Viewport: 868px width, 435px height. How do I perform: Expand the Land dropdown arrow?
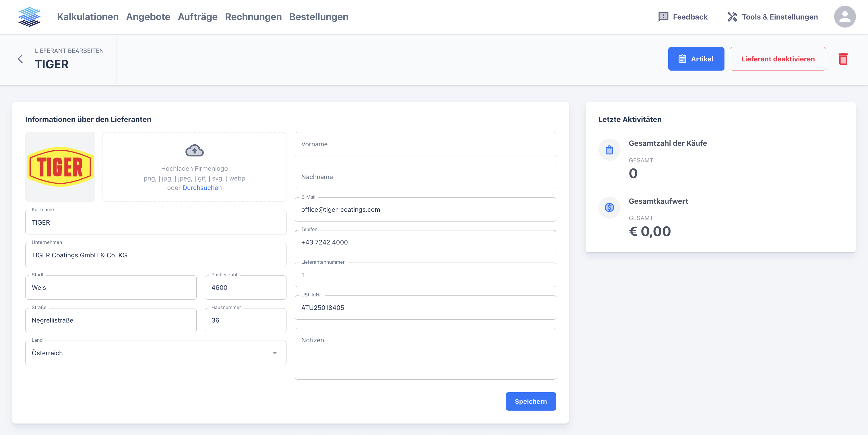point(275,353)
